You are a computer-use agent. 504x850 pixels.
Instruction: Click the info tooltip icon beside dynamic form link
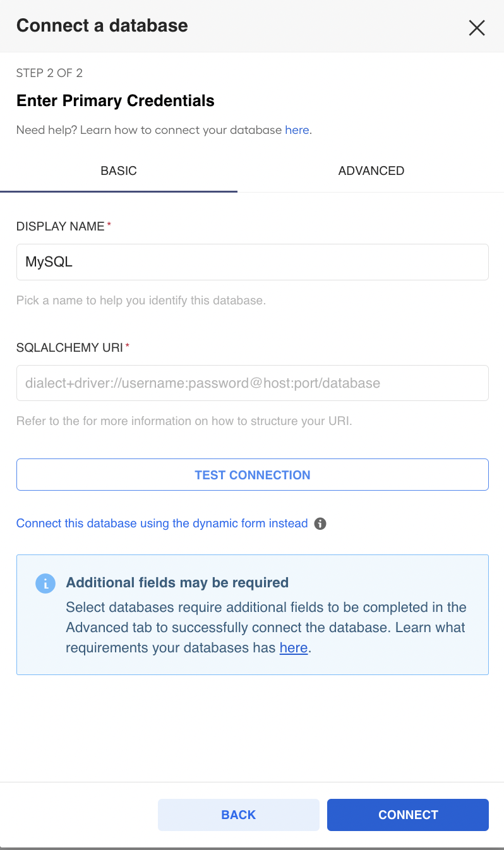pos(320,524)
